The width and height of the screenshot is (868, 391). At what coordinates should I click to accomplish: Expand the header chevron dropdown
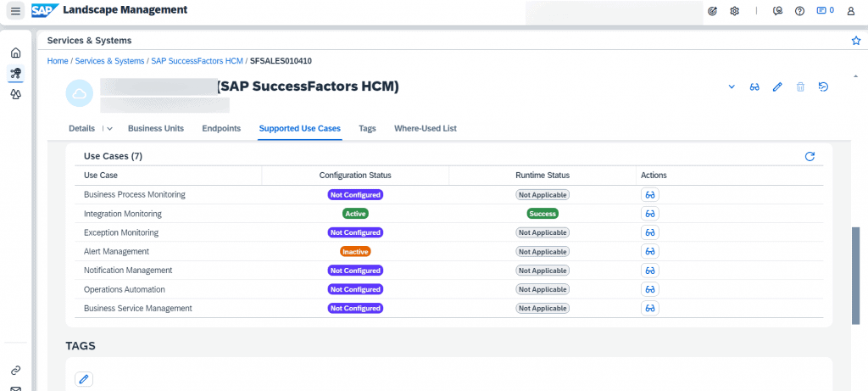pyautogui.click(x=732, y=87)
